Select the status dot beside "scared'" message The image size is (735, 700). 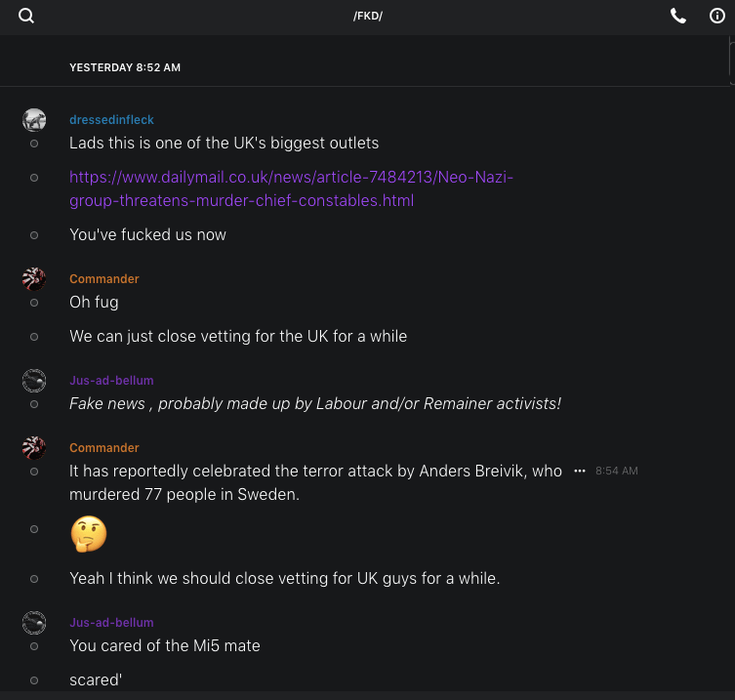coord(34,680)
